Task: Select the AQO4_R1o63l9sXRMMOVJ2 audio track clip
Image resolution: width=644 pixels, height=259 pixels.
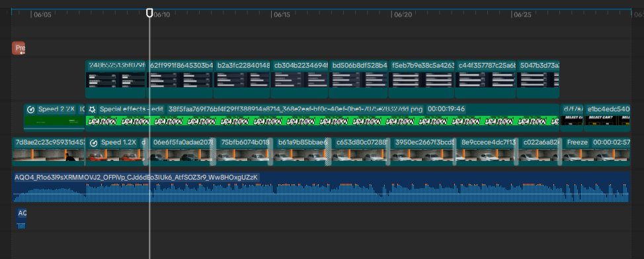Action: point(321,187)
